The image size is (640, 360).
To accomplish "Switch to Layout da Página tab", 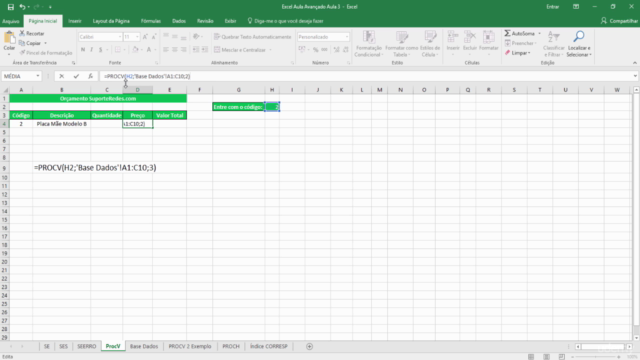I will tap(111, 21).
